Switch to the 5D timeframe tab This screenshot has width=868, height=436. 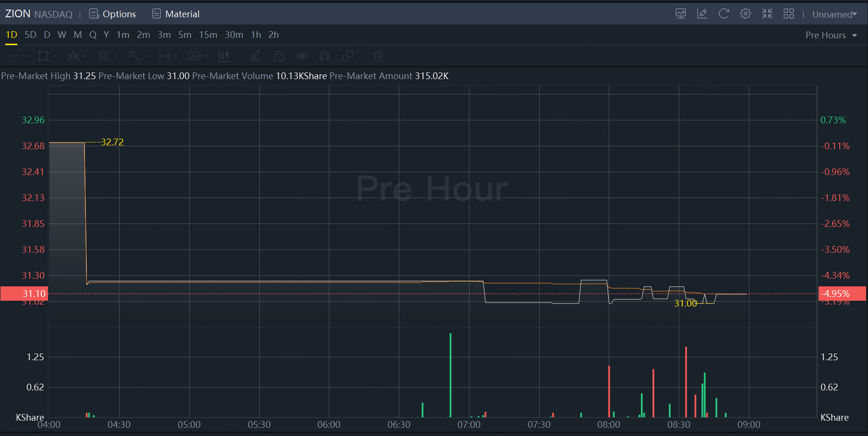pyautogui.click(x=30, y=35)
